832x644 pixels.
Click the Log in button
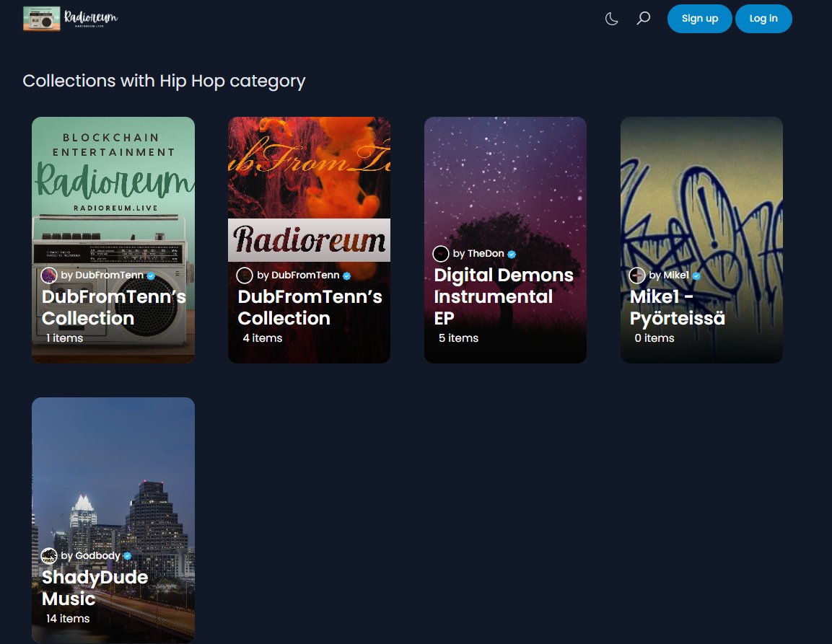click(x=763, y=19)
